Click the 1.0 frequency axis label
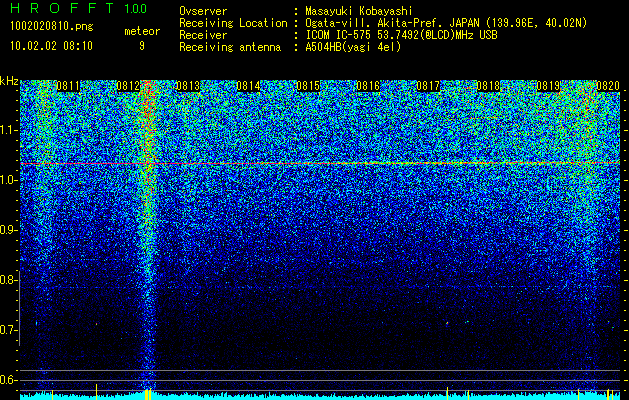629x400 pixels. [x=9, y=180]
